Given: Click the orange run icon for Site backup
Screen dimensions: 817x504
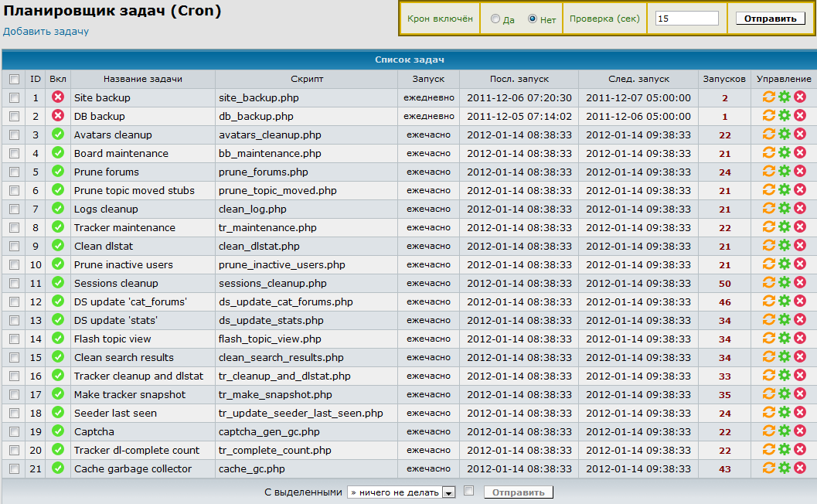Looking at the screenshot, I should [768, 97].
